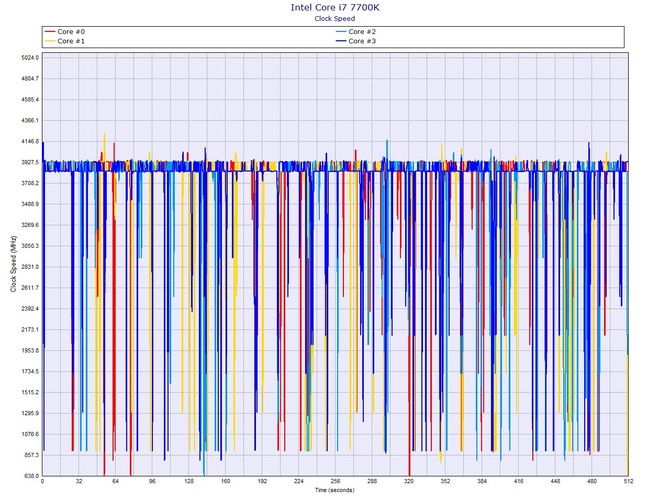
Task: Click the 1076.6 y-axis value
Action: tap(30, 434)
